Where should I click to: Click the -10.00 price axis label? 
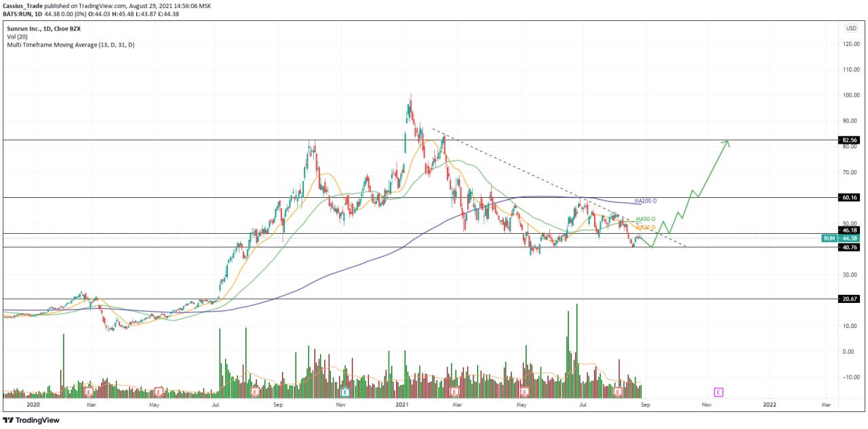pos(851,377)
